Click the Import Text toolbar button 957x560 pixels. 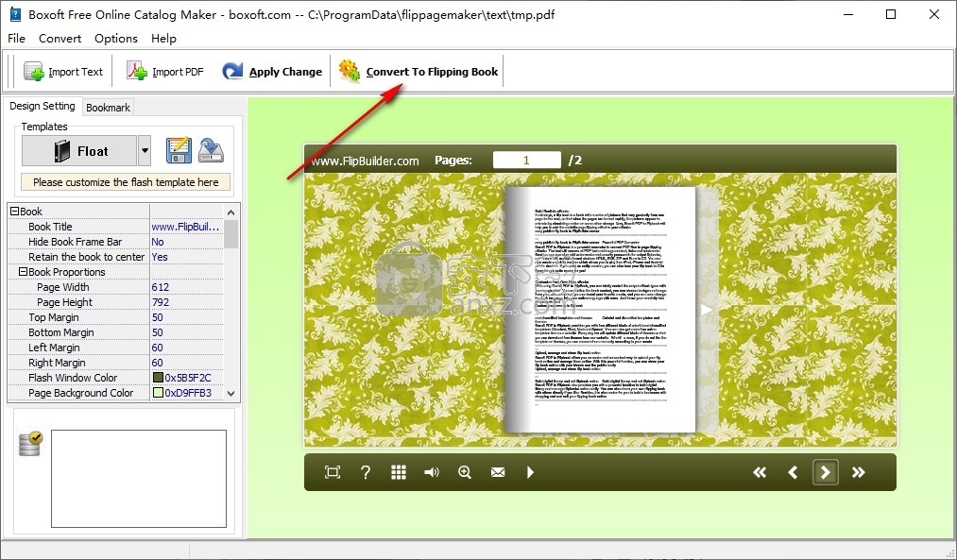63,72
